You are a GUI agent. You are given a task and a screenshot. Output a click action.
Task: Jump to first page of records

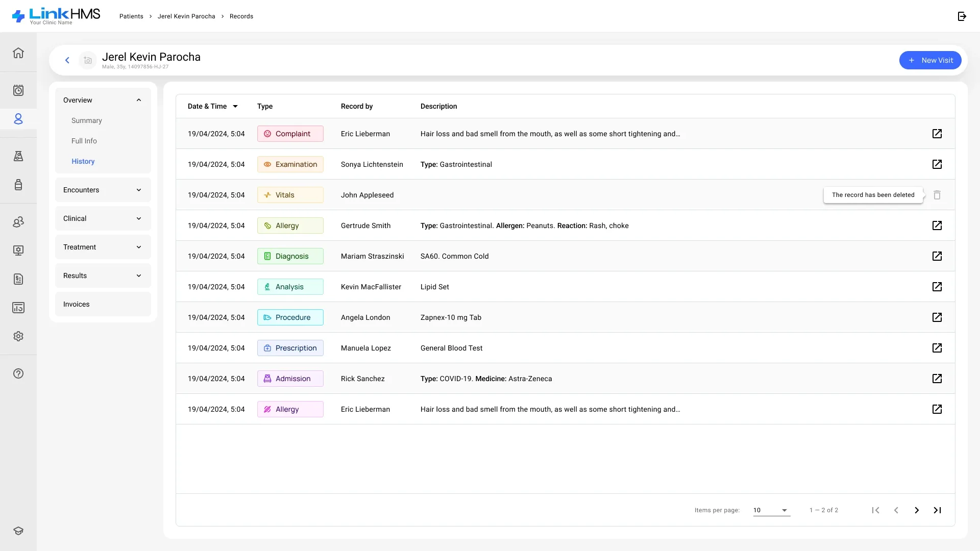[x=876, y=510]
